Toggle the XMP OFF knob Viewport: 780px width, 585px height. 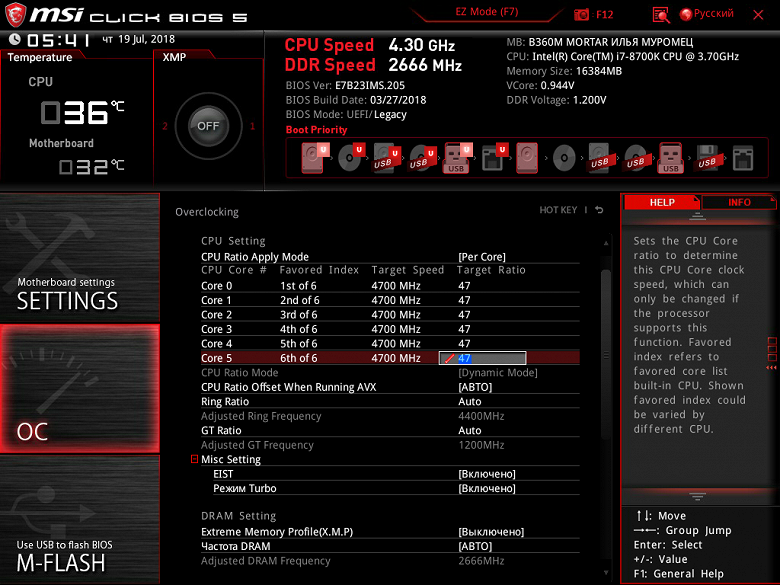coord(208,126)
